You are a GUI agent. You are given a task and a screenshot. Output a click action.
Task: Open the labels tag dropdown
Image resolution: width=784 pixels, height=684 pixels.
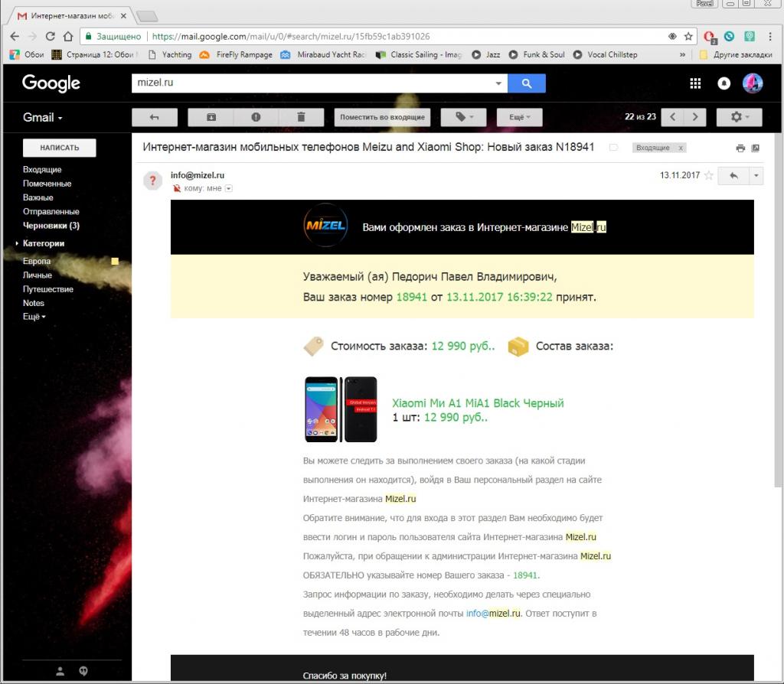[x=464, y=117]
